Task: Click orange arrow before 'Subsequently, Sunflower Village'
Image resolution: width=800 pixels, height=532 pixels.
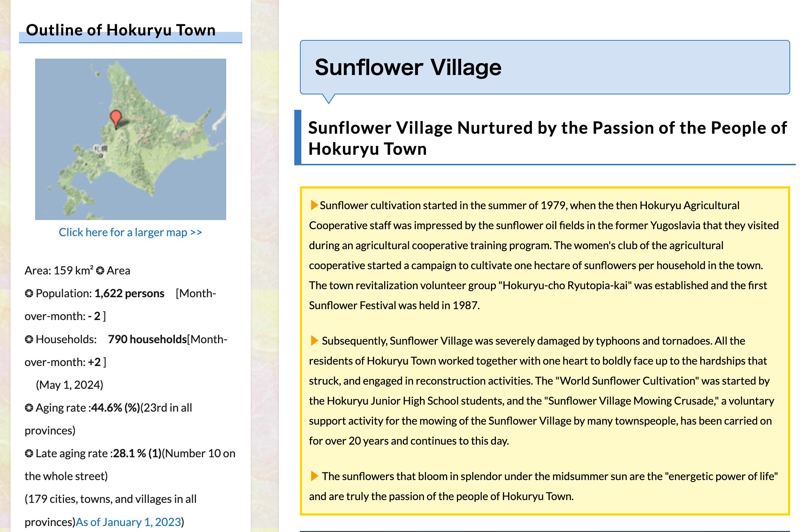Action: (314, 340)
